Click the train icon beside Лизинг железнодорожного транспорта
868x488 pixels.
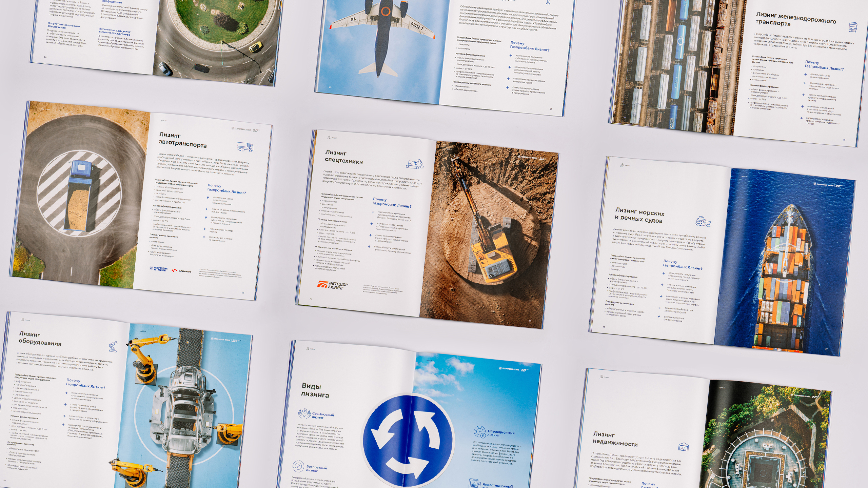click(x=853, y=27)
